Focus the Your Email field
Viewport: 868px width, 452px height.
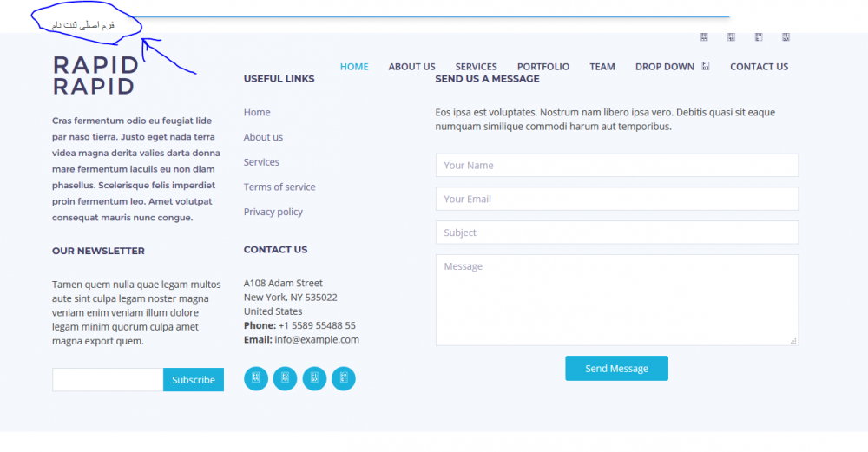pos(616,200)
